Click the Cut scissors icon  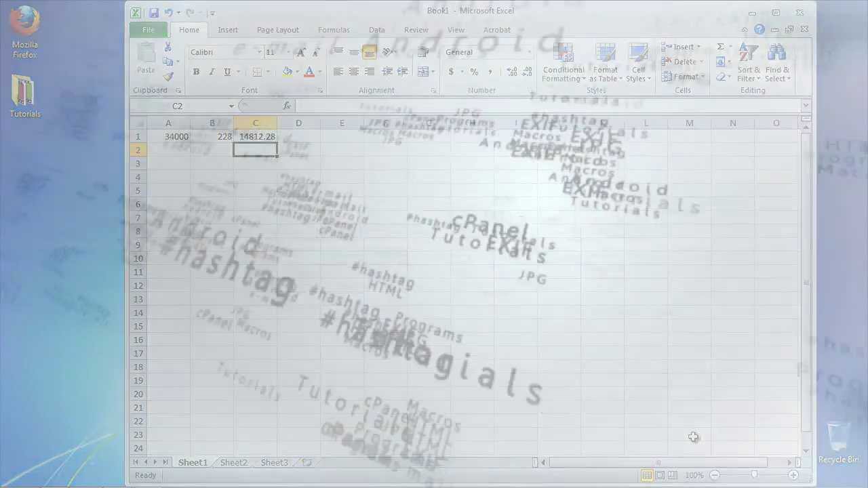(167, 47)
